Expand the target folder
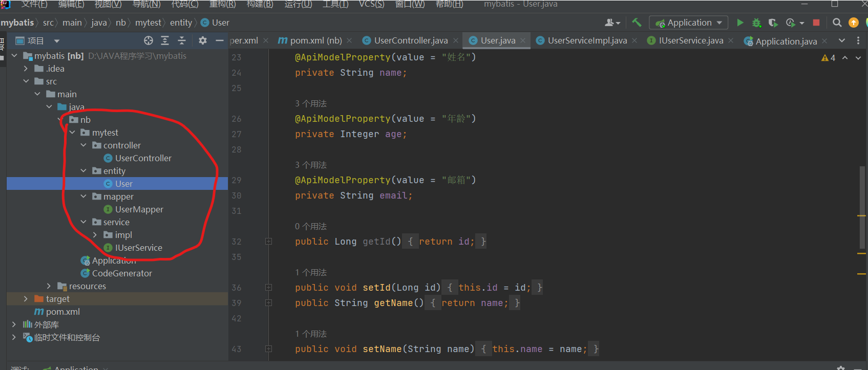Image resolution: width=868 pixels, height=370 pixels. click(x=26, y=299)
